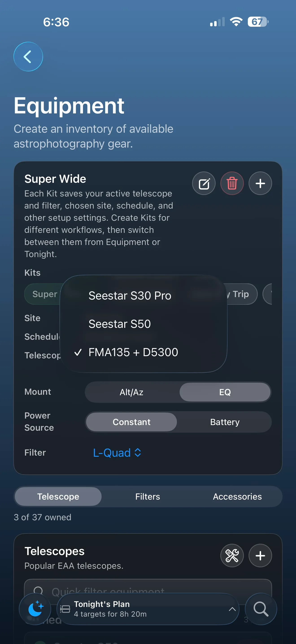
Task: Open the magnifier search button
Action: 261,609
